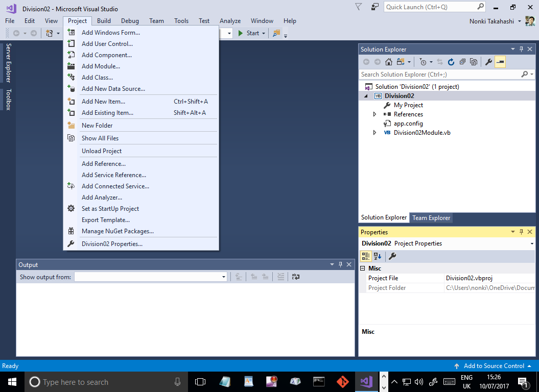Click Navigate Forward toolbar arrow
539x392 pixels.
34,33
